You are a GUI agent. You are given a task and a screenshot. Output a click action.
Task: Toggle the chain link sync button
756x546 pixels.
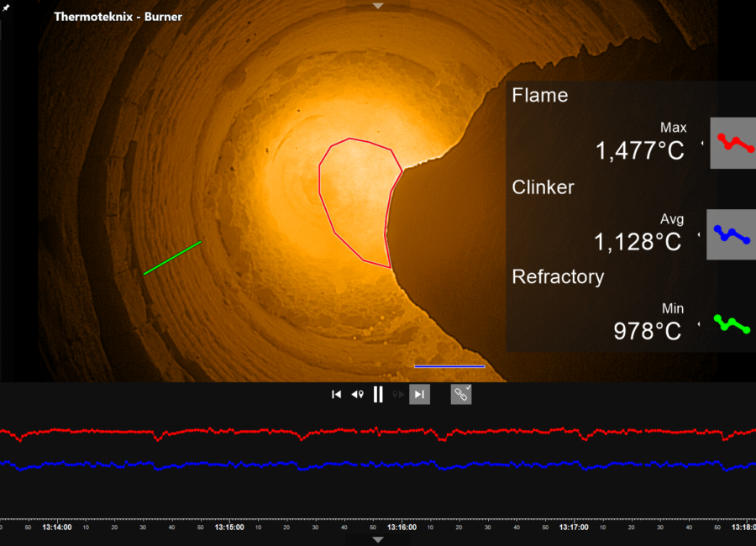coord(461,394)
